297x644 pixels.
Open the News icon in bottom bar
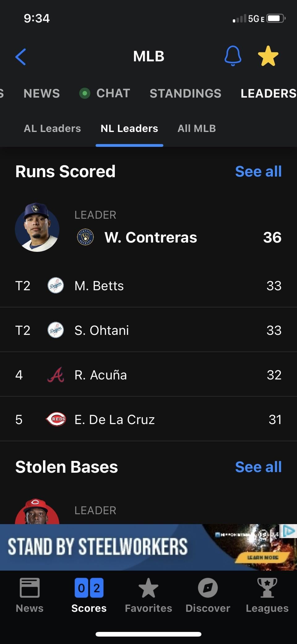30,588
